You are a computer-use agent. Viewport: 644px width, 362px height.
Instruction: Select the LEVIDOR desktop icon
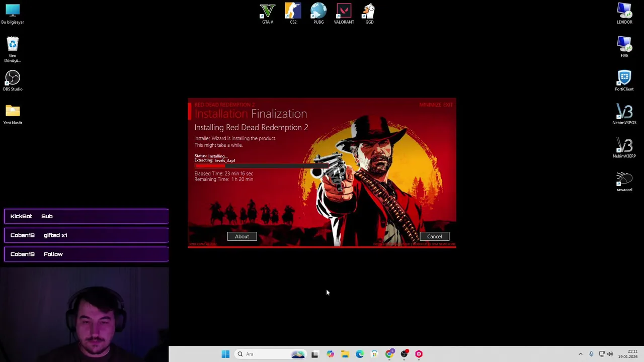[624, 14]
